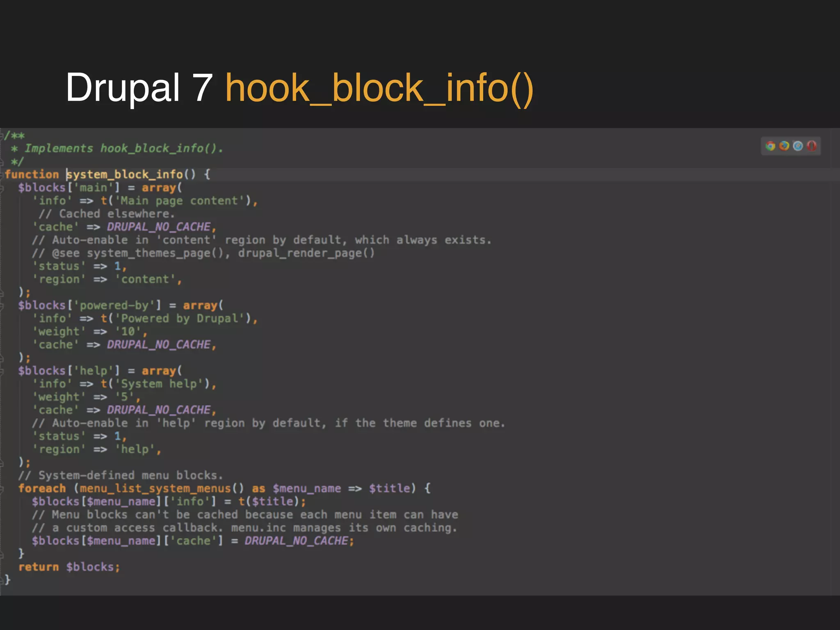840x630 pixels.
Task: Click comment 'menu.inc manages its own caching.'
Action: [344, 528]
